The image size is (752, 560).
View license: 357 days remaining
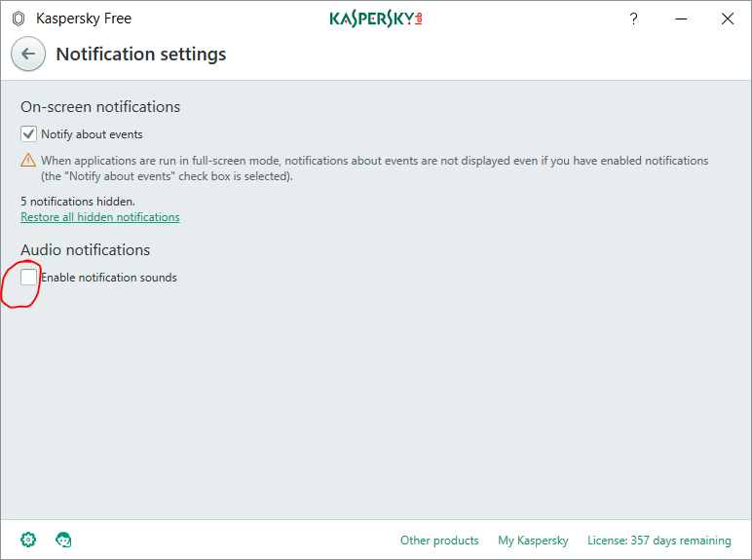click(658, 541)
